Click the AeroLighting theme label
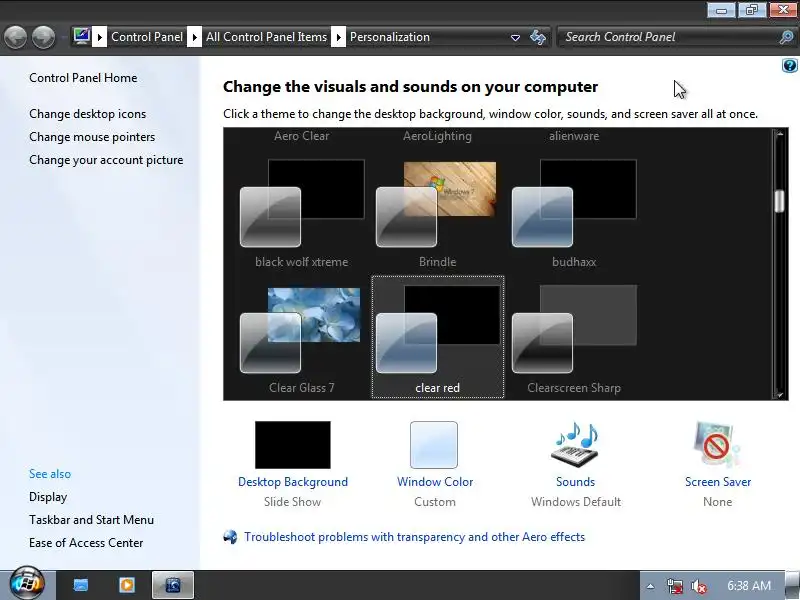 (x=437, y=136)
